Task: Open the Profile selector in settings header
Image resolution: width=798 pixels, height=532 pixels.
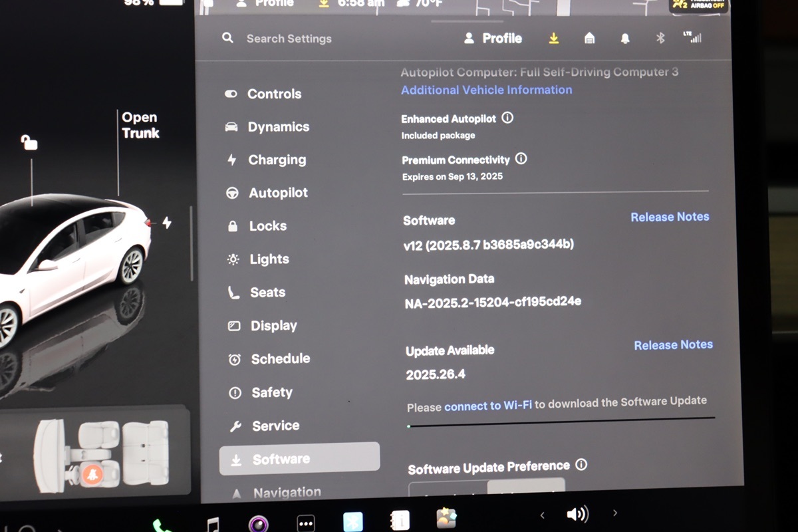Action: (493, 39)
